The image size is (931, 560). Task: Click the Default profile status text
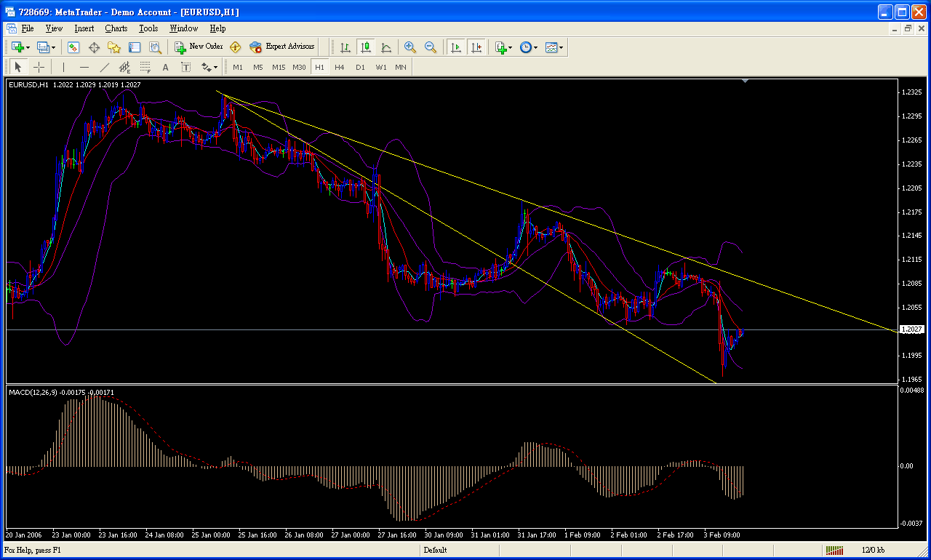click(x=435, y=551)
